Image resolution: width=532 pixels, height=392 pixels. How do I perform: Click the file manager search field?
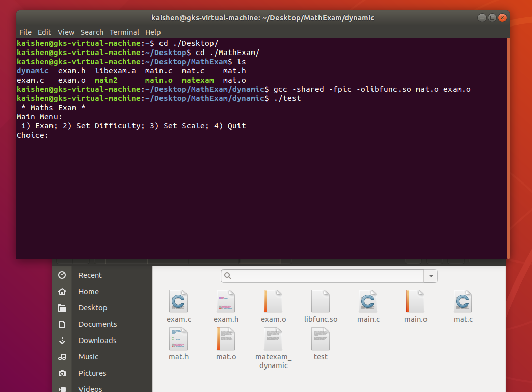(323, 276)
